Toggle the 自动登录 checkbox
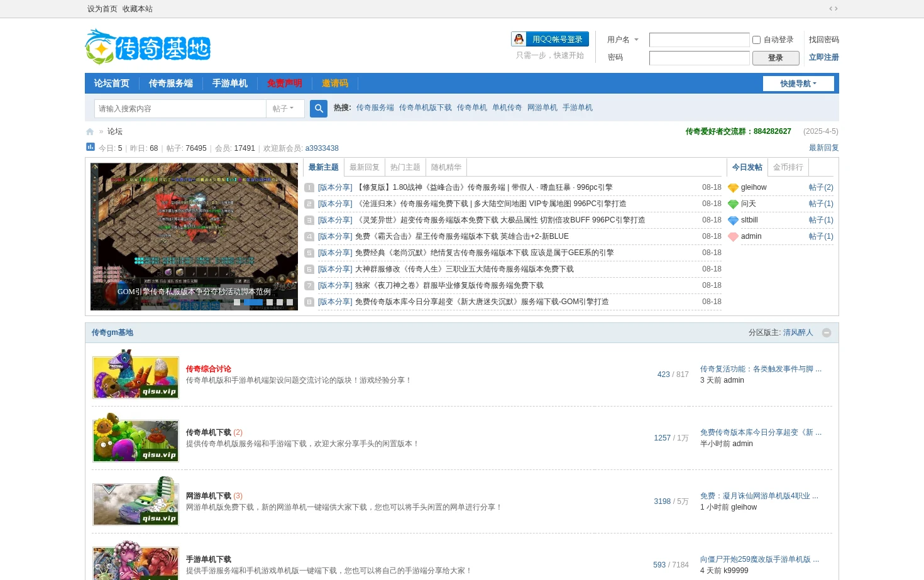924x580 pixels. 757,40
